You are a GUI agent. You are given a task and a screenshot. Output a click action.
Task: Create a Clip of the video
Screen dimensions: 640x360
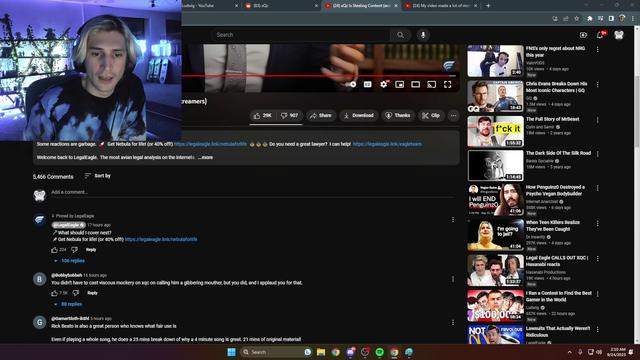tap(431, 116)
